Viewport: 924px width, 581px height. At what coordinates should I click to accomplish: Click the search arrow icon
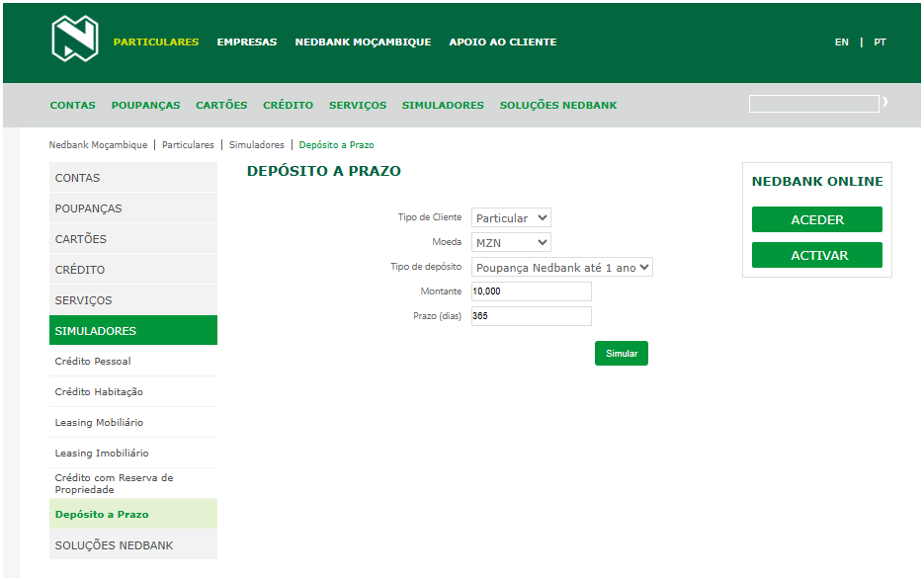(x=885, y=103)
